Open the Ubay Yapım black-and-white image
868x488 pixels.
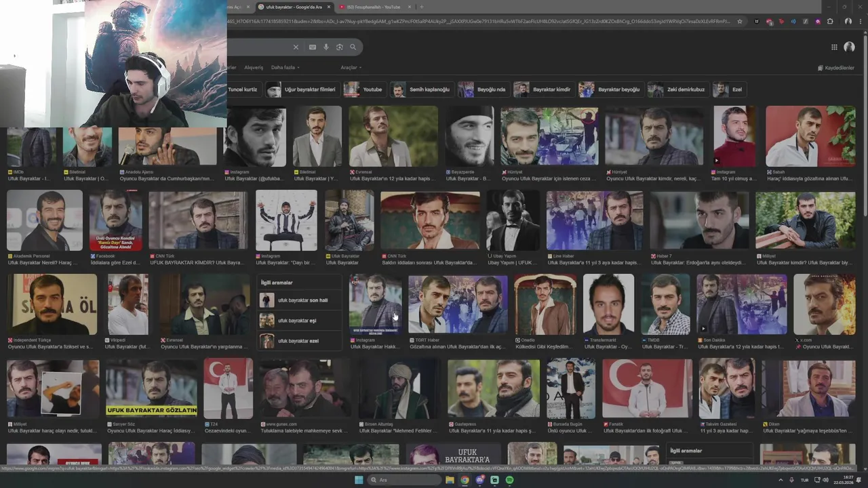point(513,221)
